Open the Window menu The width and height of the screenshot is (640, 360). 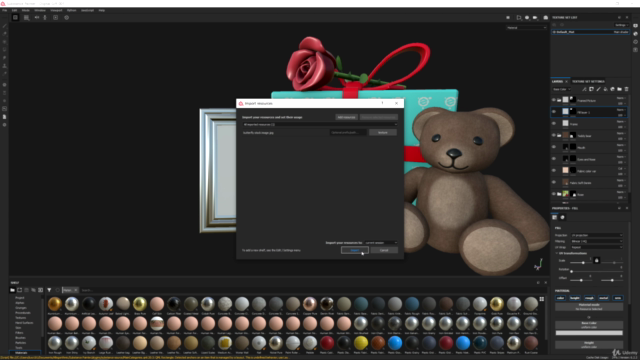click(x=40, y=10)
